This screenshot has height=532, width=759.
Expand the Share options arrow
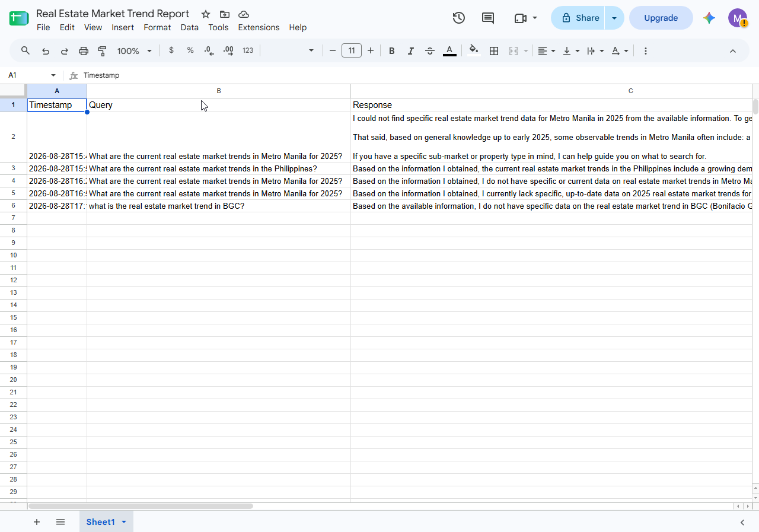coord(614,18)
